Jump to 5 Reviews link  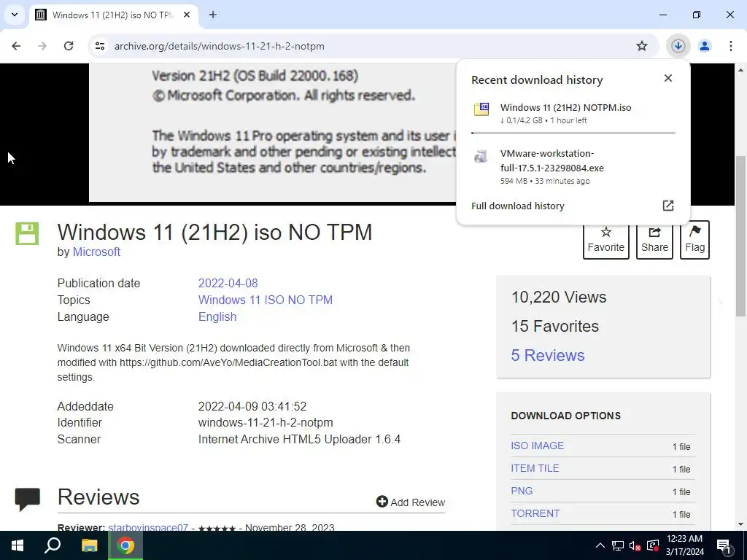547,355
